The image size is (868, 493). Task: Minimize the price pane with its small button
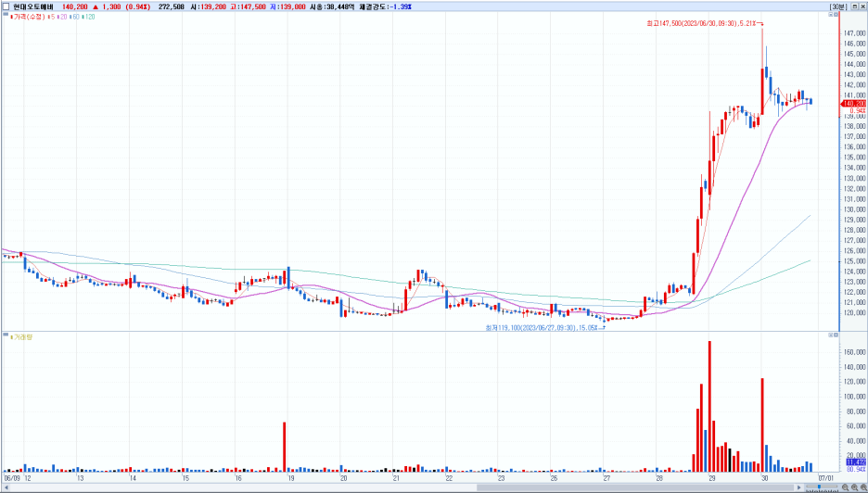[830, 15]
